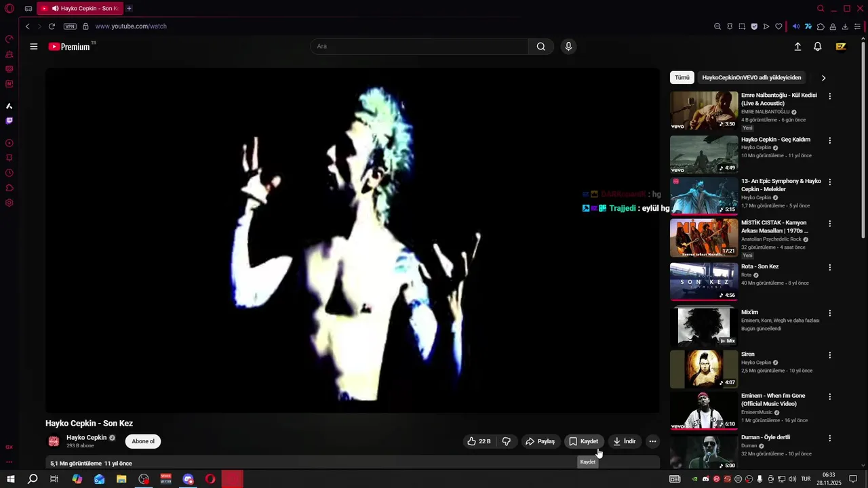The height and width of the screenshot is (488, 868).
Task: Open YouTube notifications bell
Action: pyautogui.click(x=818, y=47)
